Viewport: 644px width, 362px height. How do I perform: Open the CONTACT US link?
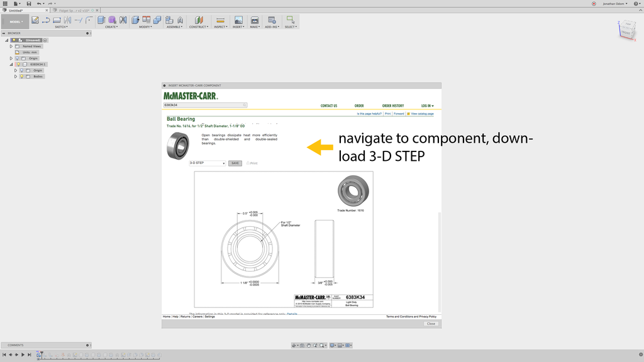tap(328, 106)
